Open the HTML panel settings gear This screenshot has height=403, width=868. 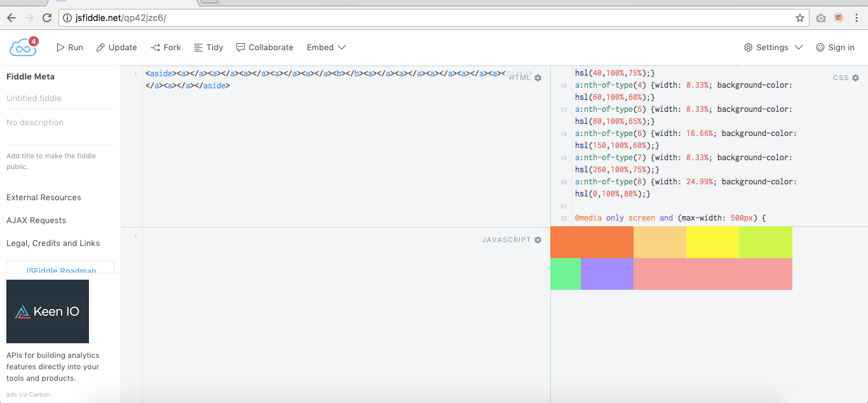tap(538, 78)
